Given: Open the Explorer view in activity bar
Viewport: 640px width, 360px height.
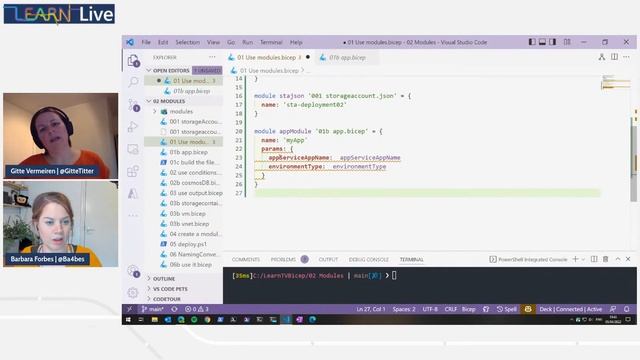Looking at the screenshot, I should [133, 61].
